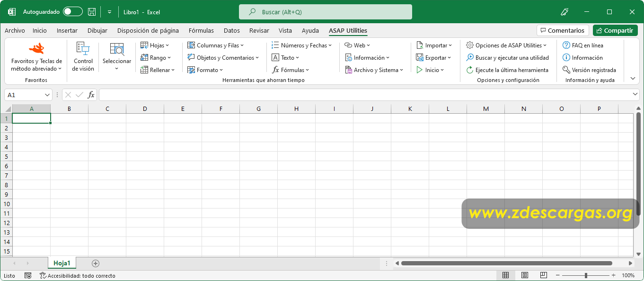Open the Web utilities menu
This screenshot has width=644, height=281.
(x=357, y=45)
